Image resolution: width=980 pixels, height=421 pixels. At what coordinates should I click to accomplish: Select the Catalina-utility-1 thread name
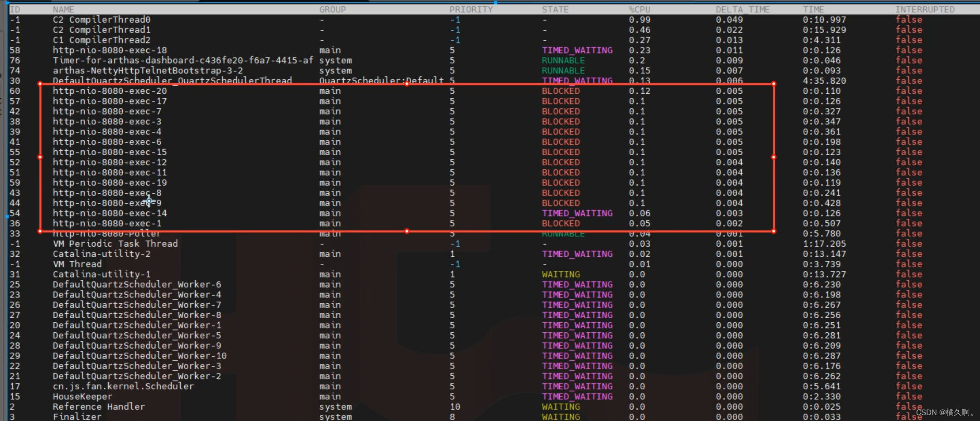coord(101,274)
